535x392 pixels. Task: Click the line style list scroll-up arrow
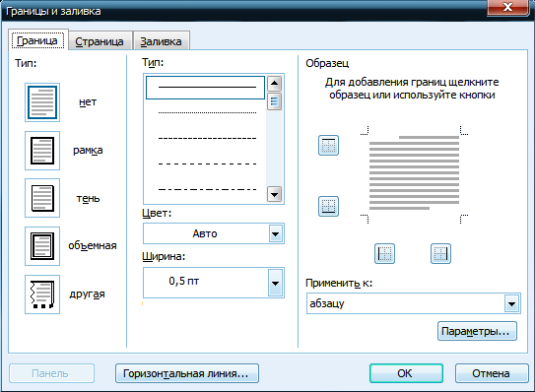coord(274,83)
